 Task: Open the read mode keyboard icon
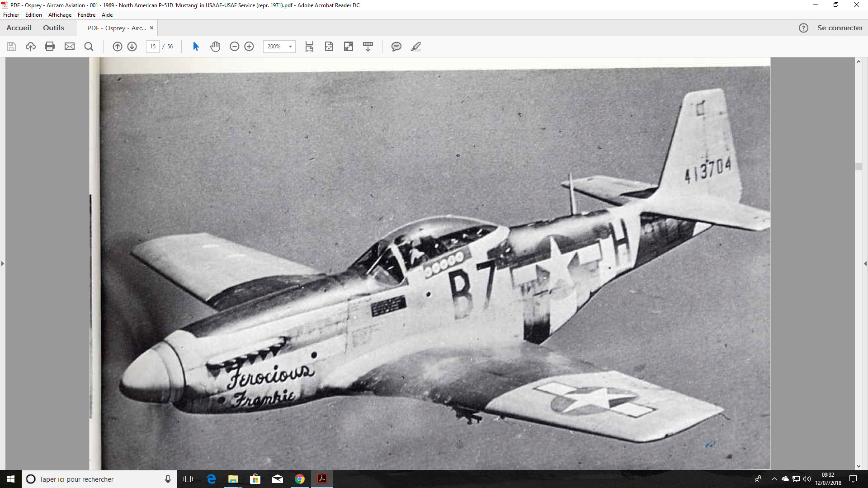tap(368, 47)
